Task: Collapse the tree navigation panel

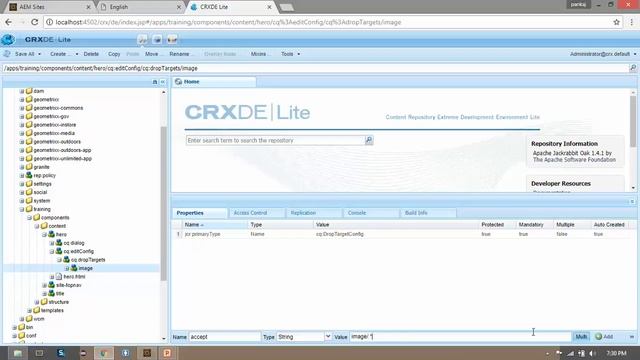Action: [x=162, y=82]
